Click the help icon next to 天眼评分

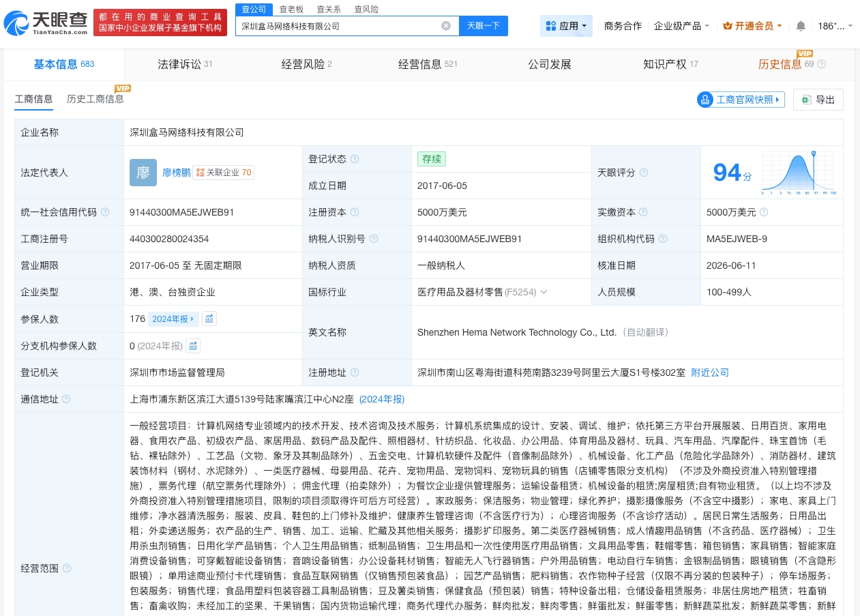(x=644, y=173)
